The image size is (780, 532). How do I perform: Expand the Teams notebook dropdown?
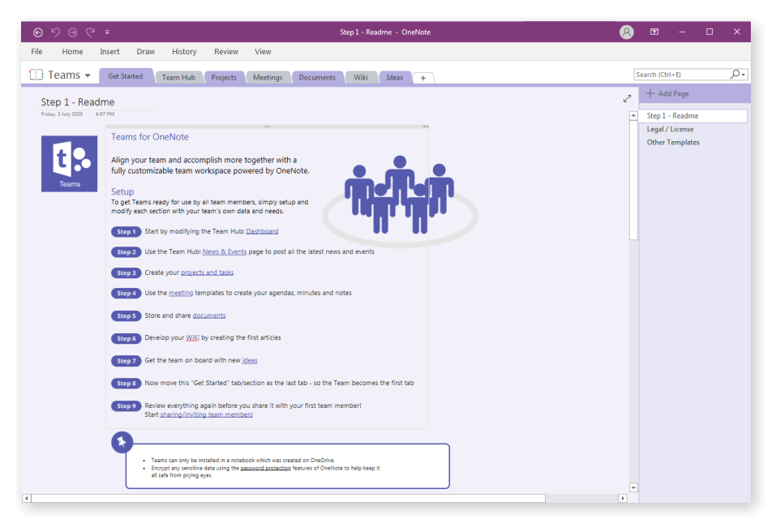point(88,75)
